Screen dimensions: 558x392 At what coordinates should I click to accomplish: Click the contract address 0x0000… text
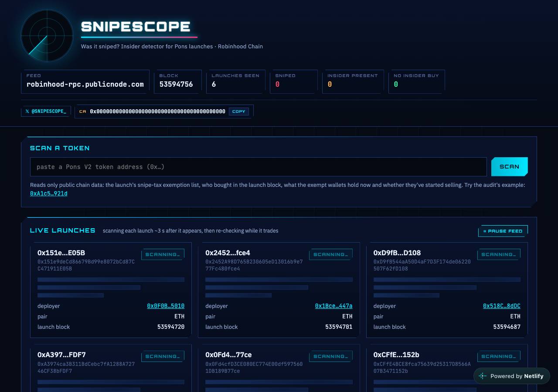157,112
